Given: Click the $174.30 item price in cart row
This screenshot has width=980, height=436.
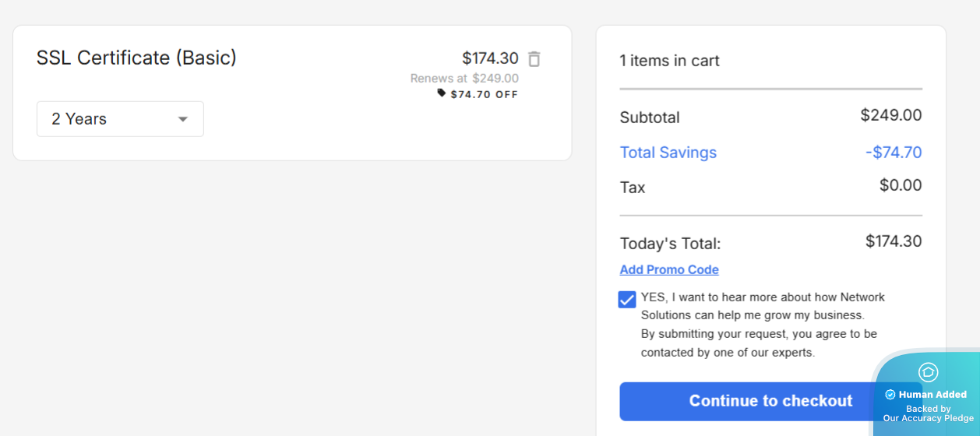Looking at the screenshot, I should click(489, 58).
